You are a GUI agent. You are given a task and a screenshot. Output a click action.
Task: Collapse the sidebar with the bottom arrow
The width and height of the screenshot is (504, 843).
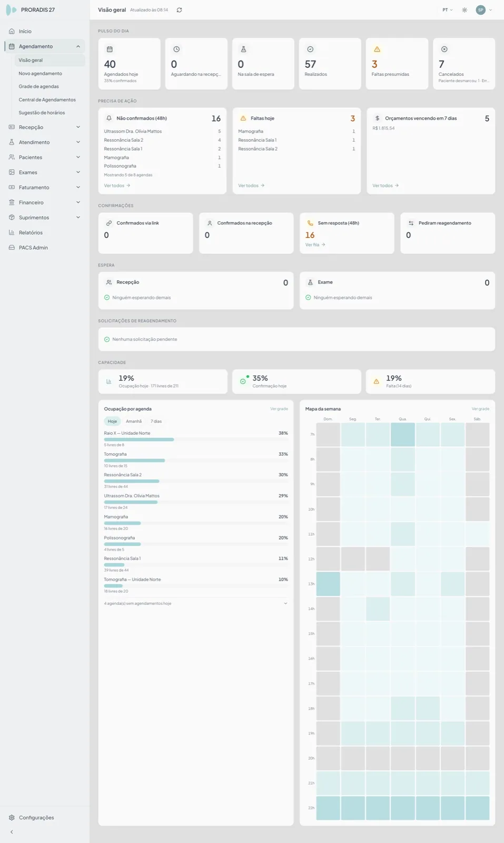pyautogui.click(x=12, y=832)
